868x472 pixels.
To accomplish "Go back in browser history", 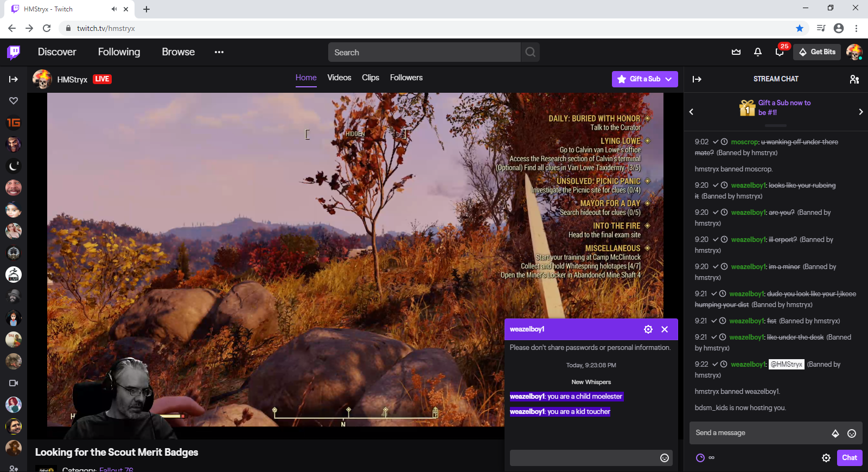I will [x=12, y=28].
